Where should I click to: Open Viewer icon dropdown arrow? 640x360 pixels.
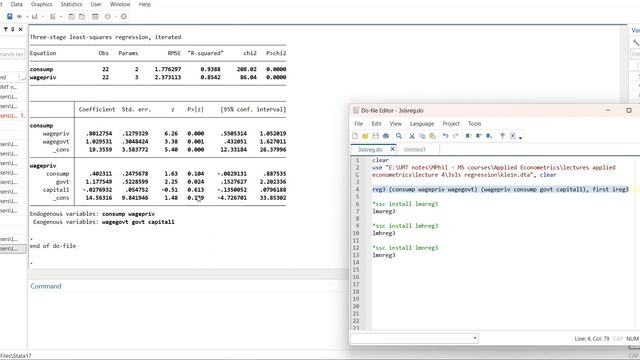point(27,17)
